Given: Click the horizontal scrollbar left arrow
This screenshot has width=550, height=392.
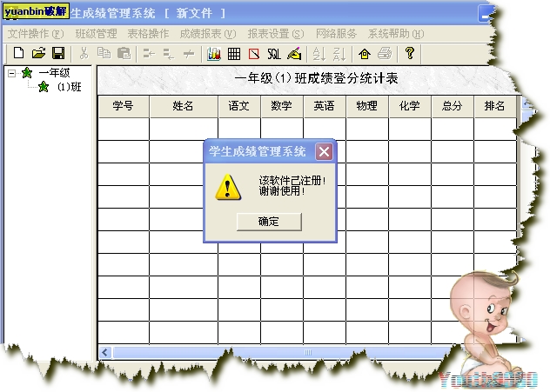Looking at the screenshot, I should (106, 352).
